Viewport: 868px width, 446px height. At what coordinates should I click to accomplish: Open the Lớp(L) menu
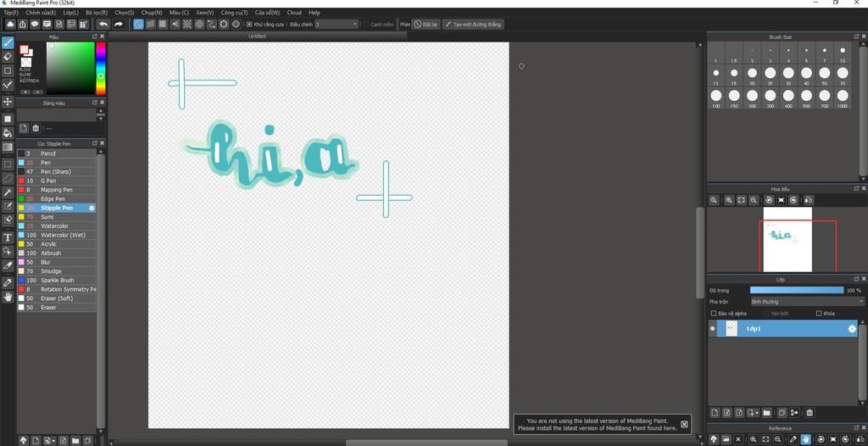(x=71, y=12)
